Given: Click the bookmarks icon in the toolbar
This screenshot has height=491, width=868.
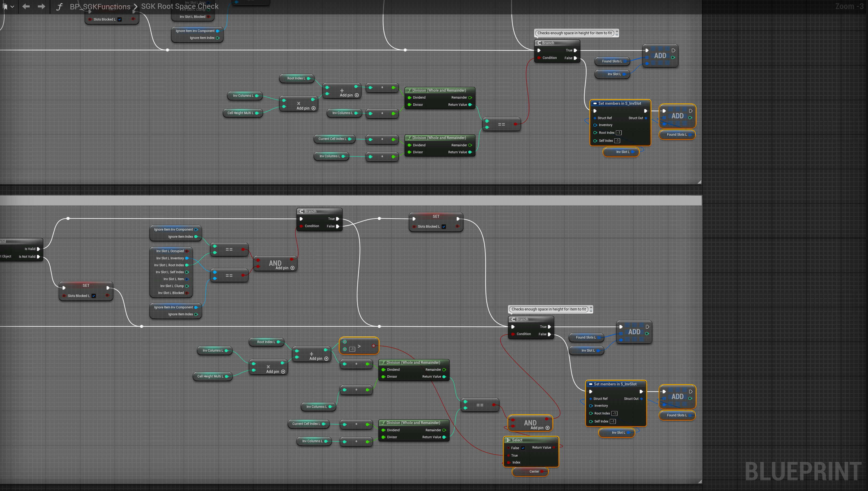Looking at the screenshot, I should coord(5,6).
